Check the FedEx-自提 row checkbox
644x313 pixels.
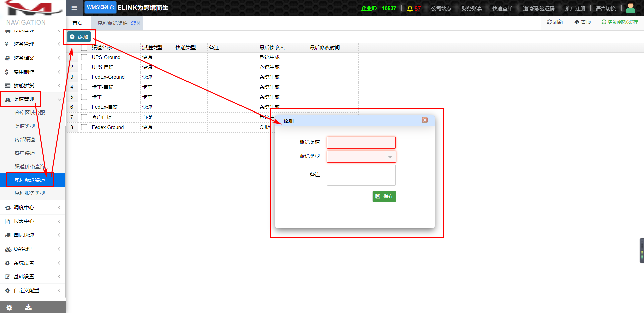84,107
